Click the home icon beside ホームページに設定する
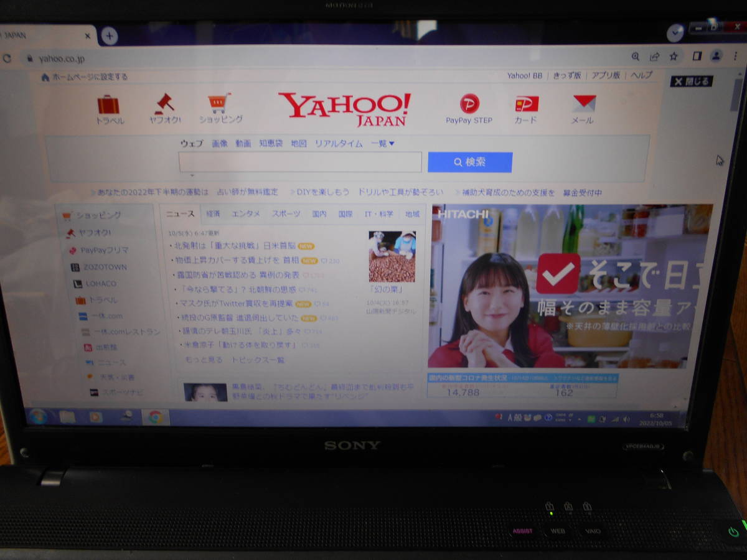This screenshot has height=560, width=747. click(45, 77)
